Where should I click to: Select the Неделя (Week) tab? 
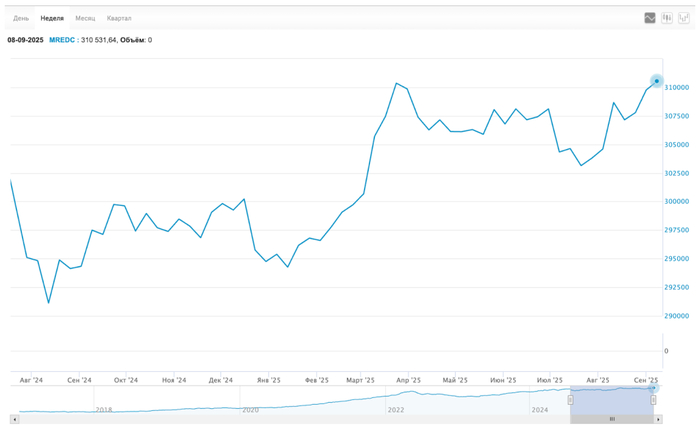click(52, 18)
